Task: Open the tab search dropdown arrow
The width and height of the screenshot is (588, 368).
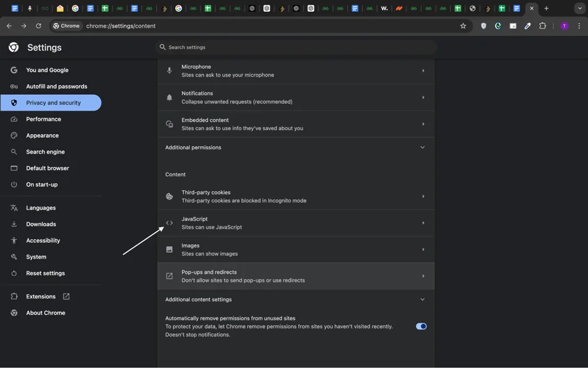Action: [x=580, y=8]
